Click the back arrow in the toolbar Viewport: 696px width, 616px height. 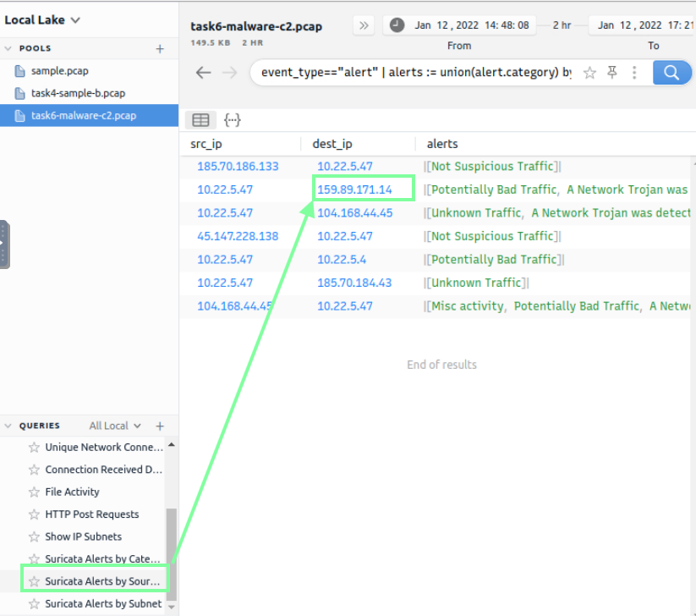pyautogui.click(x=203, y=73)
